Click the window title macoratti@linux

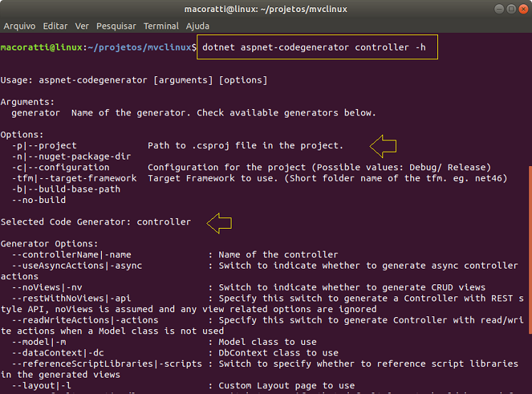[x=266, y=9]
